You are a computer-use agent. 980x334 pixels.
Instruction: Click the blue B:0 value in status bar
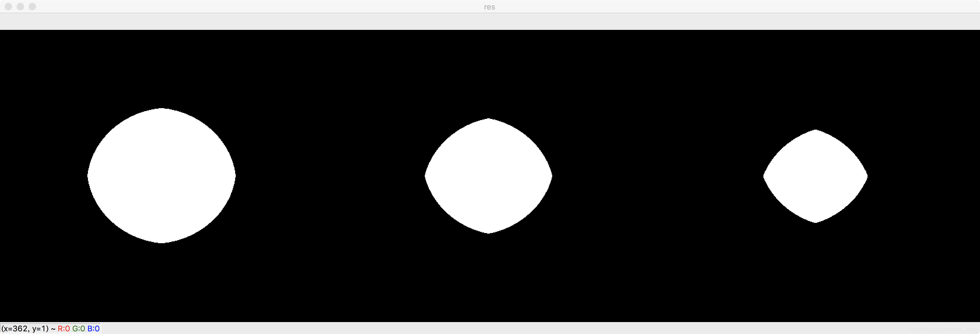coord(94,328)
